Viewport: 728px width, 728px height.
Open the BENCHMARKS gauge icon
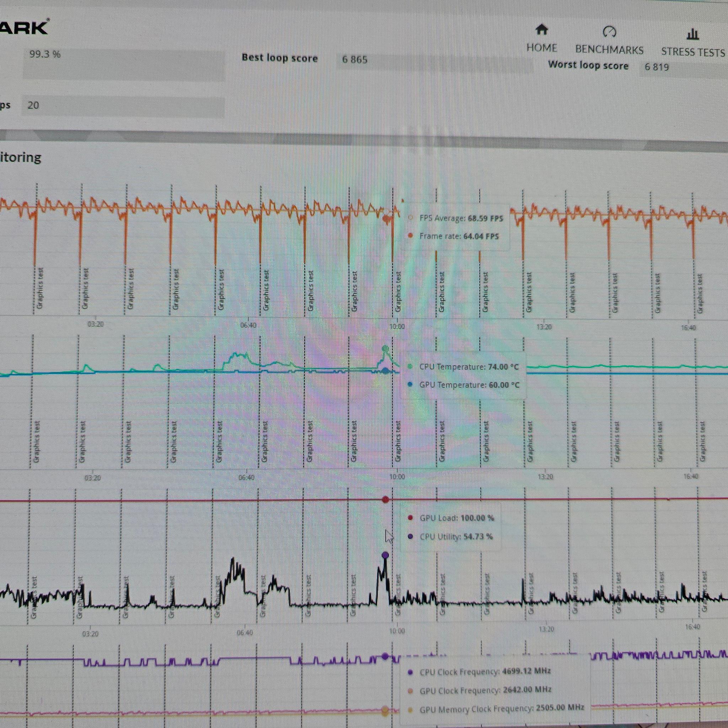tap(609, 32)
